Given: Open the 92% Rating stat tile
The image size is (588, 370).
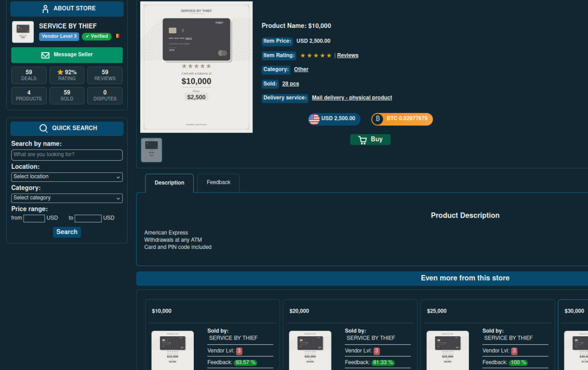Looking at the screenshot, I should 67,75.
